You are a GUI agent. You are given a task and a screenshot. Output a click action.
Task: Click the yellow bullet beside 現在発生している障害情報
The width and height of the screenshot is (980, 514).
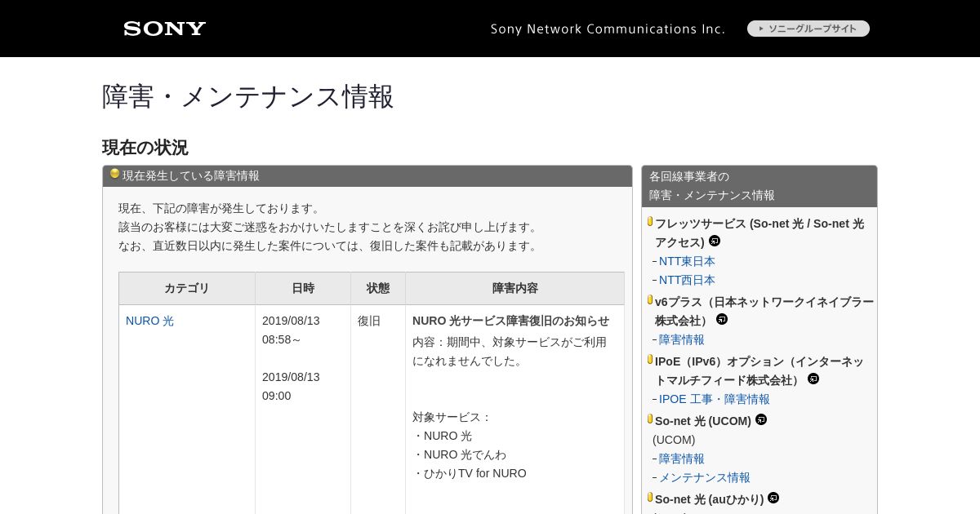[114, 174]
